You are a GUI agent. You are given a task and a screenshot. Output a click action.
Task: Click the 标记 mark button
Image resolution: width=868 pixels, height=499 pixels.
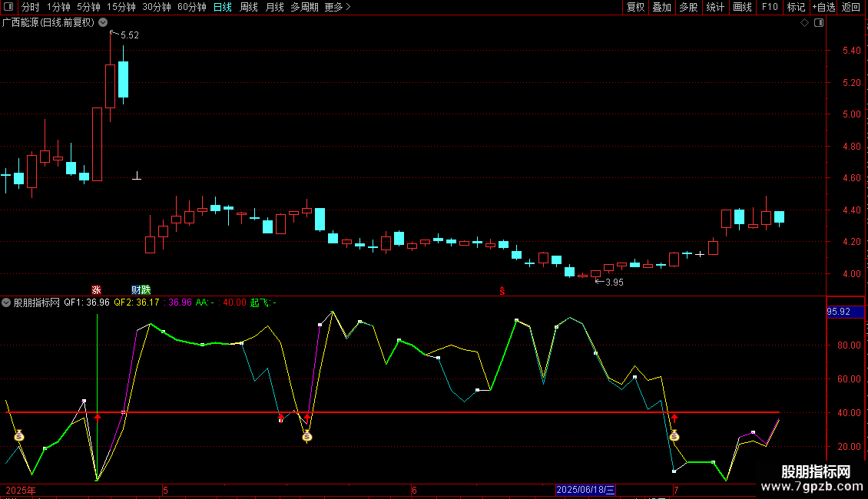click(x=796, y=7)
